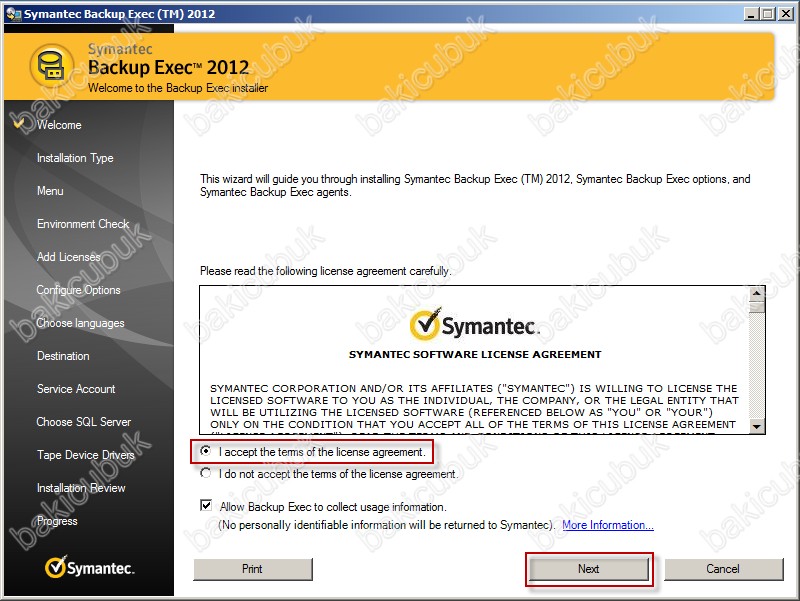This screenshot has width=800, height=601.
Task: Click the 'Please read the following license agreement carefully' text
Action: click(326, 271)
